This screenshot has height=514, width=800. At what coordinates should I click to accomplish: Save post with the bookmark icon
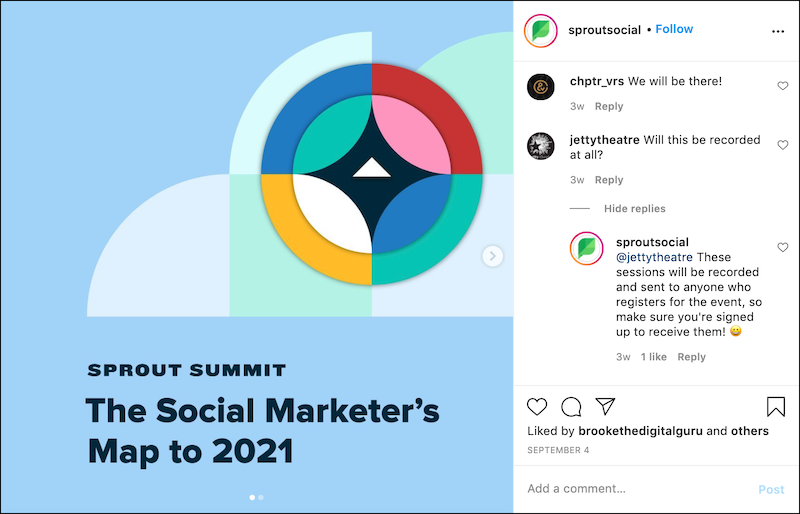click(776, 406)
